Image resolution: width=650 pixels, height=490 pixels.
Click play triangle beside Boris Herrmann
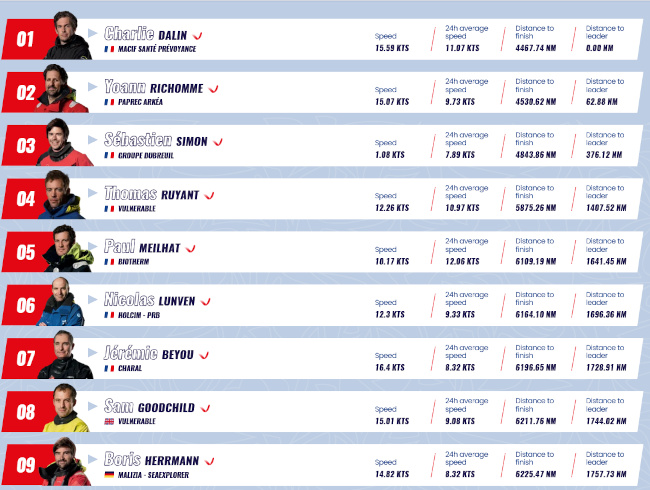click(92, 459)
